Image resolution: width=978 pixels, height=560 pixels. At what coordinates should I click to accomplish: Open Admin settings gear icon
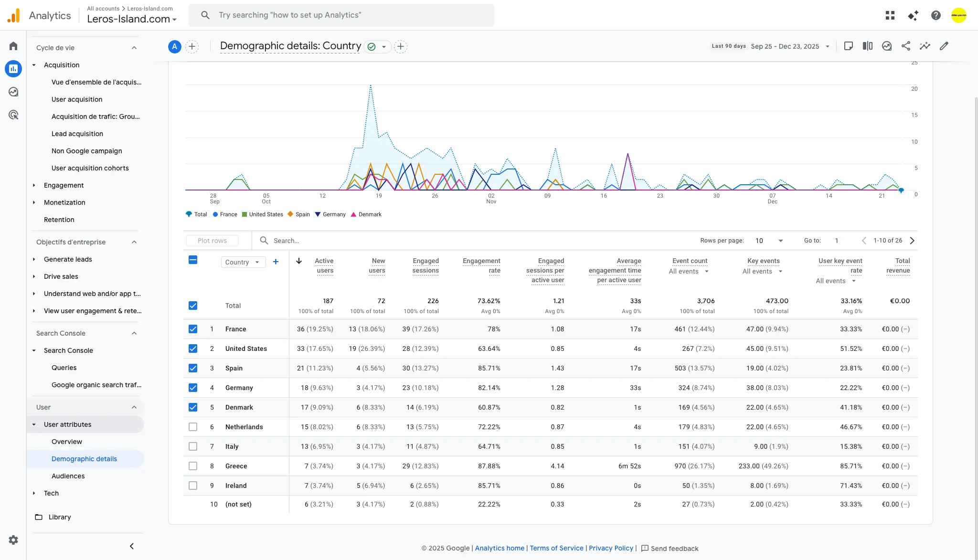click(13, 540)
